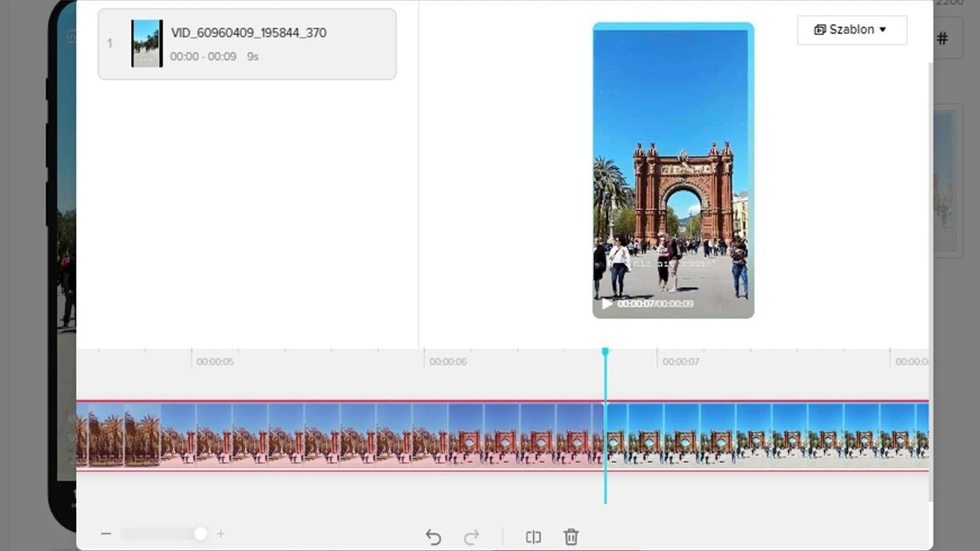Open the Szablon dropdown
Image resolution: width=980 pixels, height=551 pixels.
851,30
